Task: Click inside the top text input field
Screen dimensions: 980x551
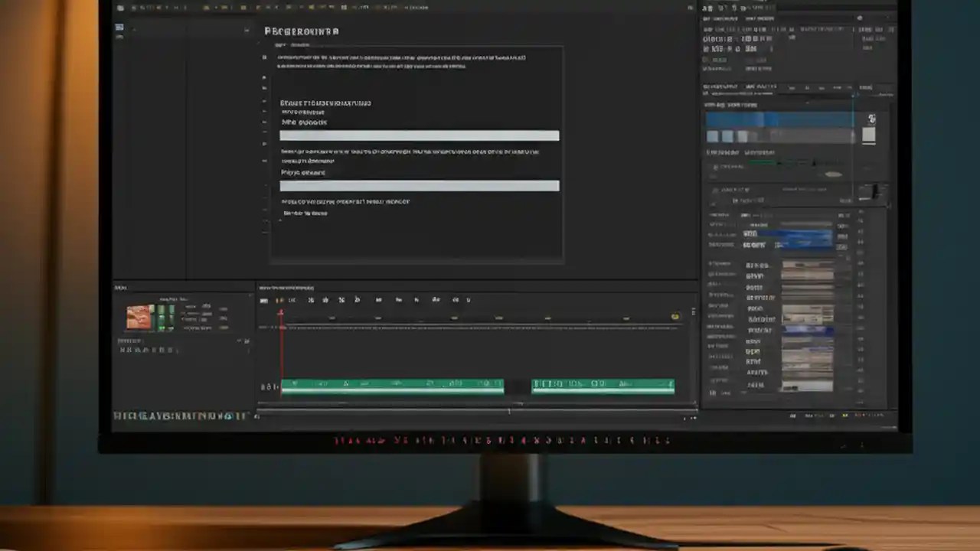Action: [x=420, y=135]
